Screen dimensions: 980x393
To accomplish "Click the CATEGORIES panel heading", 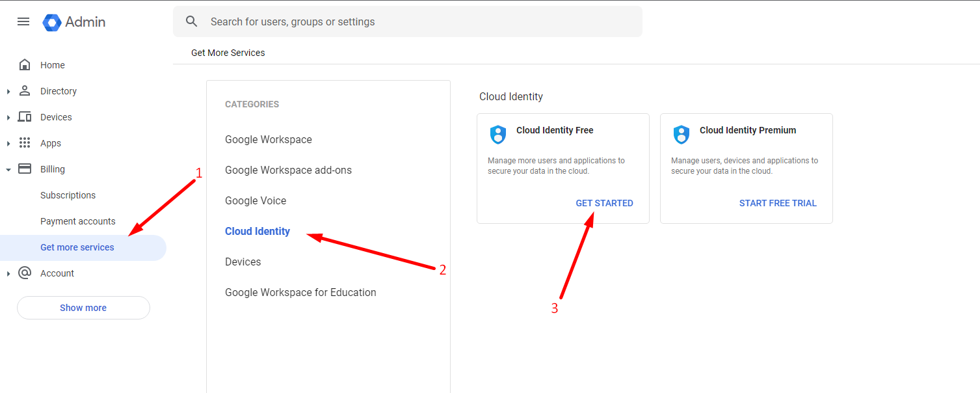I will pos(252,104).
